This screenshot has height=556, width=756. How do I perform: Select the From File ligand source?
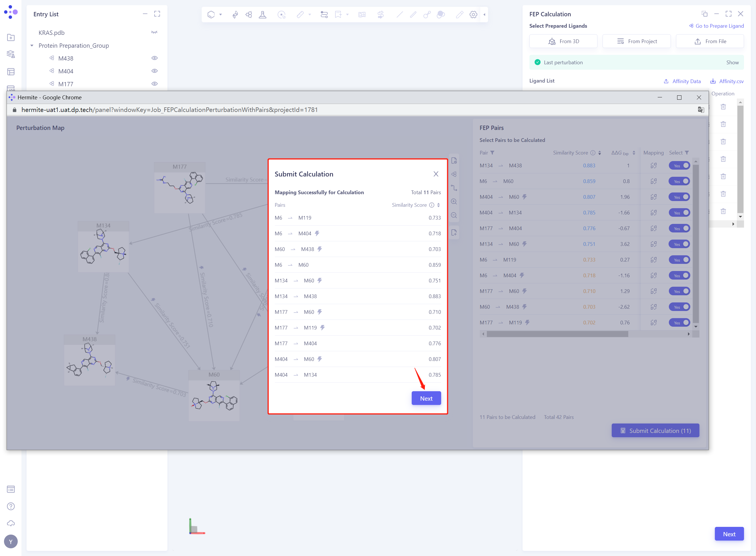709,41
